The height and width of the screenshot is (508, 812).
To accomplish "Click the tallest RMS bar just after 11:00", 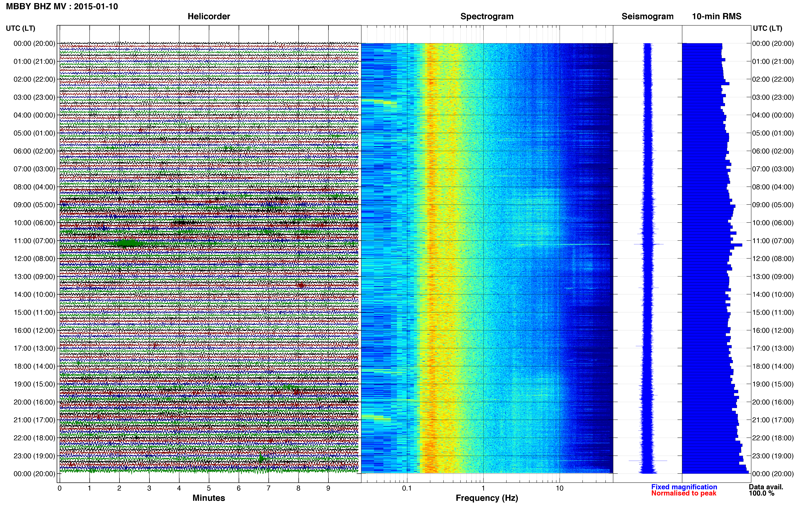I will 712,245.
